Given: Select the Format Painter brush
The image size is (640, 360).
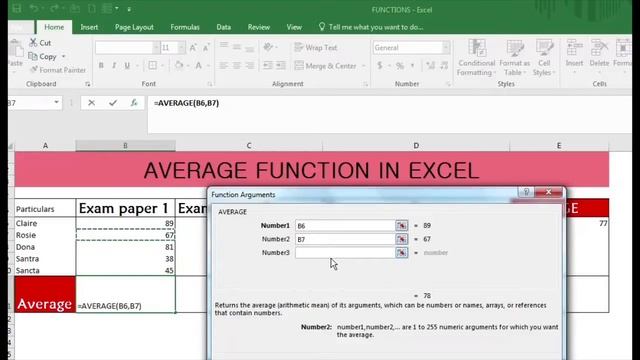Looking at the screenshot, I should point(34,70).
